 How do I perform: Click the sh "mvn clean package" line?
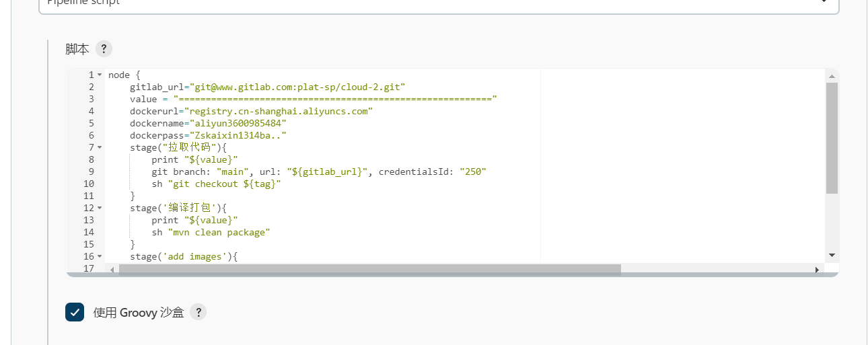point(211,232)
